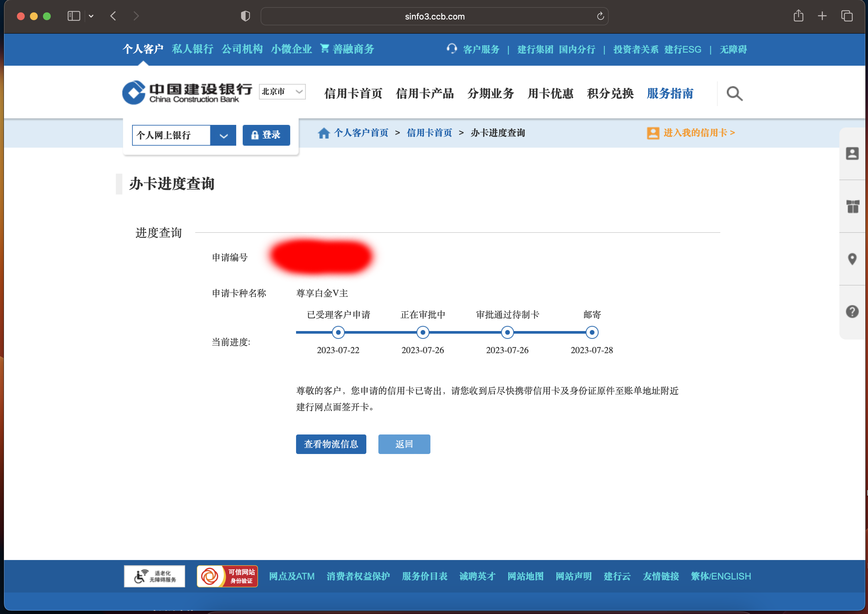Open a new tab with plus icon

click(822, 16)
